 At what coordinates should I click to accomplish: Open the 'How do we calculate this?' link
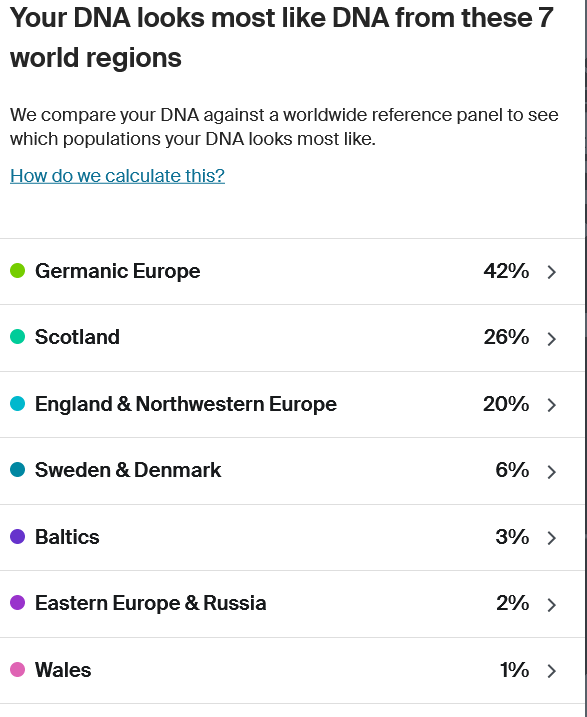pyautogui.click(x=117, y=176)
